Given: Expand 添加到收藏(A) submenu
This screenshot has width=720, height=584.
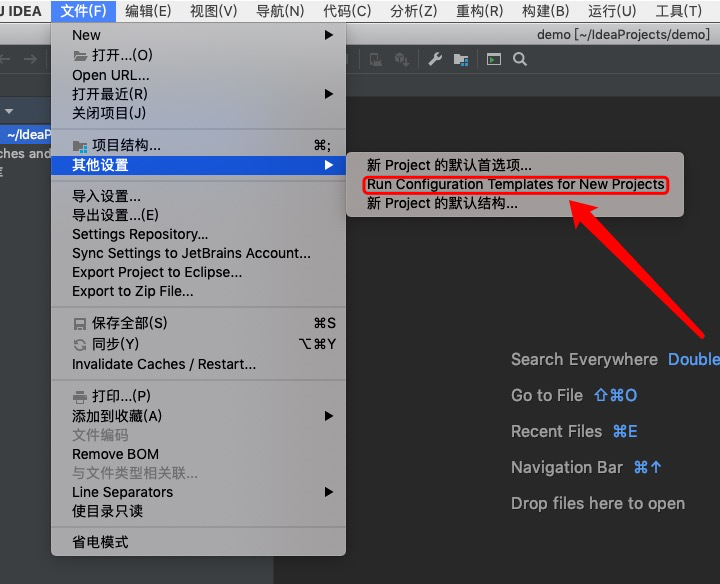Looking at the screenshot, I should [198, 416].
